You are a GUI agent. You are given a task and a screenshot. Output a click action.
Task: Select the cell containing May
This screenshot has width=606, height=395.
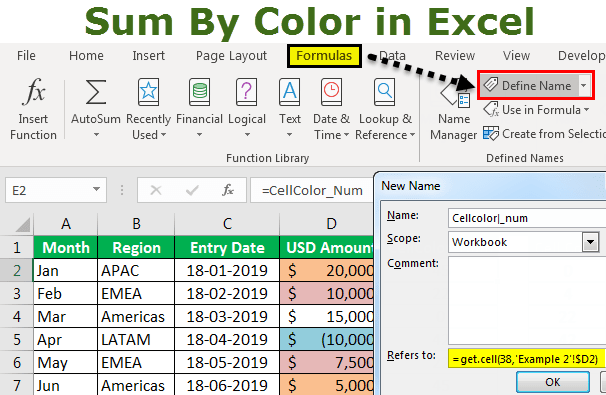pos(66,363)
